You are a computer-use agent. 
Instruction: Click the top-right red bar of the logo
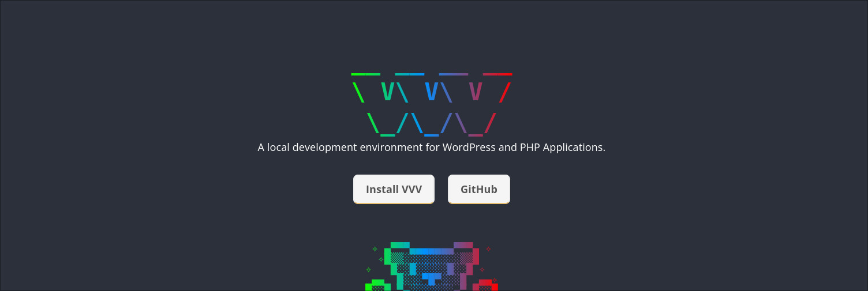point(497,74)
